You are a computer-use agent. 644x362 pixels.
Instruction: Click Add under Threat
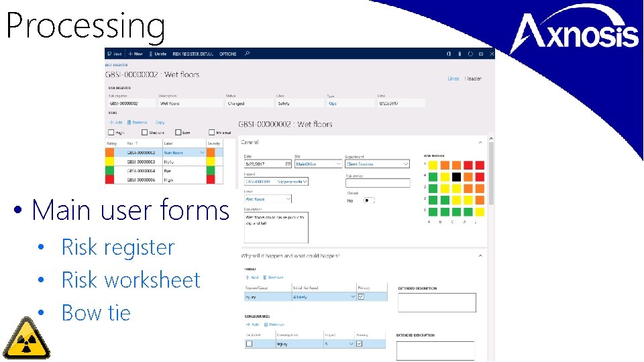252,278
